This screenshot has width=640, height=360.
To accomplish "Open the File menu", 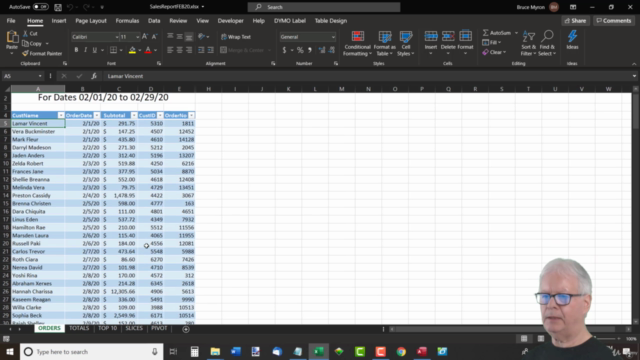I will pos(11,21).
